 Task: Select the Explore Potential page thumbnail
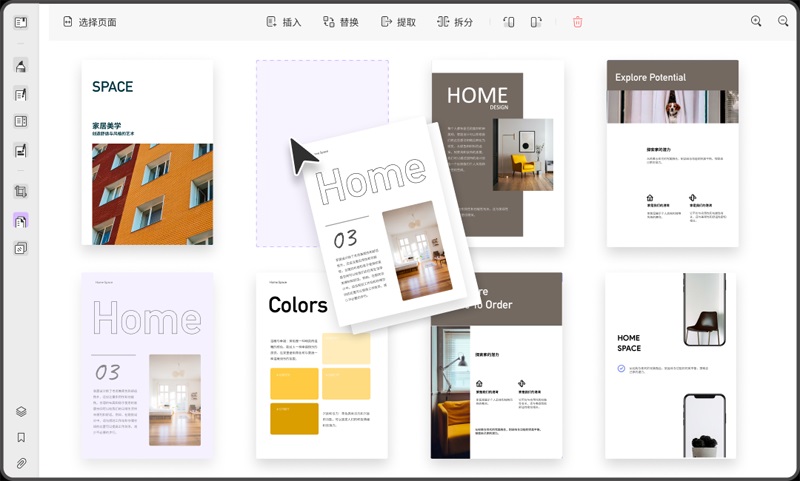(x=672, y=153)
